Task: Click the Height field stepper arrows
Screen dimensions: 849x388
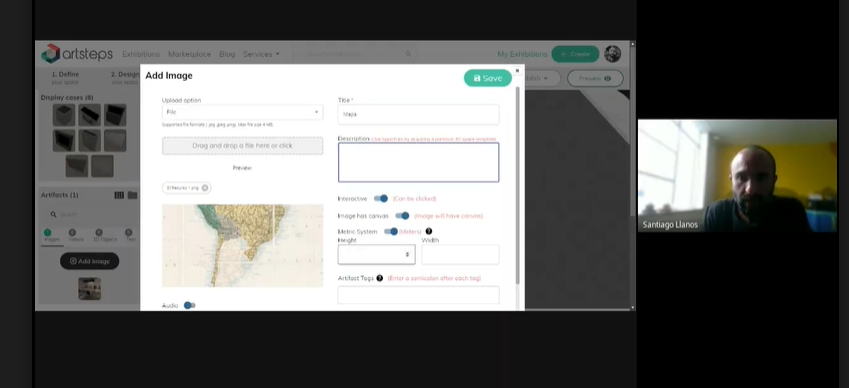Action: [x=407, y=254]
